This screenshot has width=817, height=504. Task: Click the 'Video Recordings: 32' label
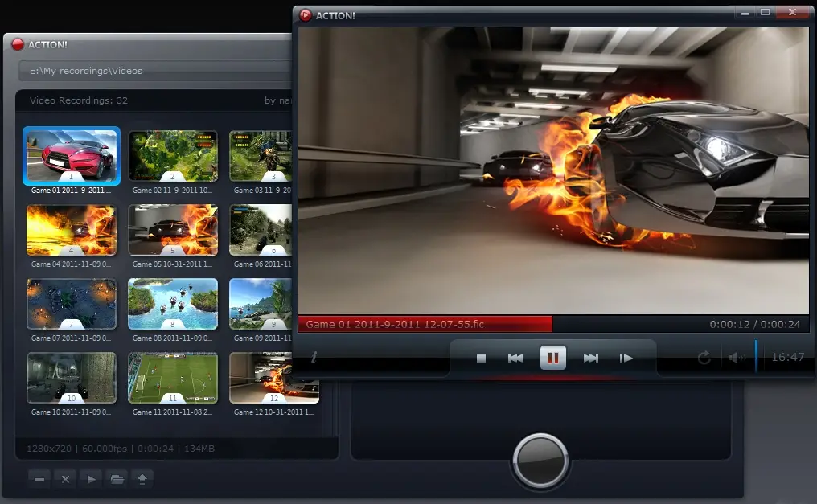pyautogui.click(x=79, y=100)
